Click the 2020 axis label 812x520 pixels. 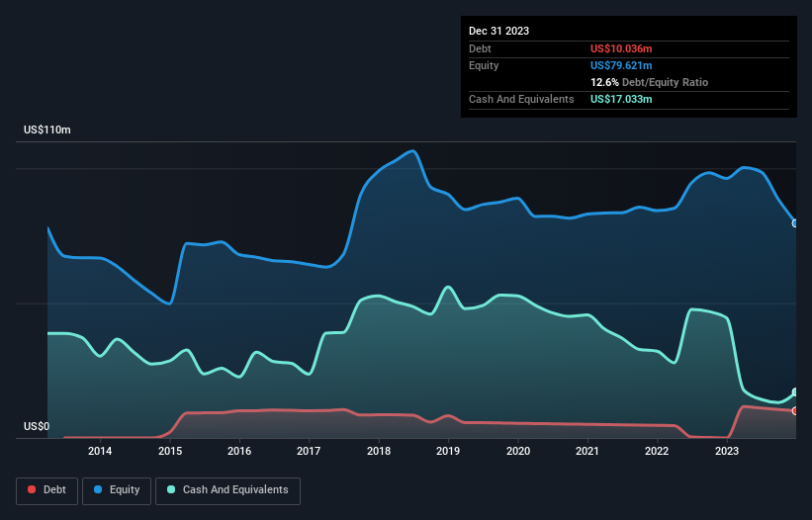518,451
